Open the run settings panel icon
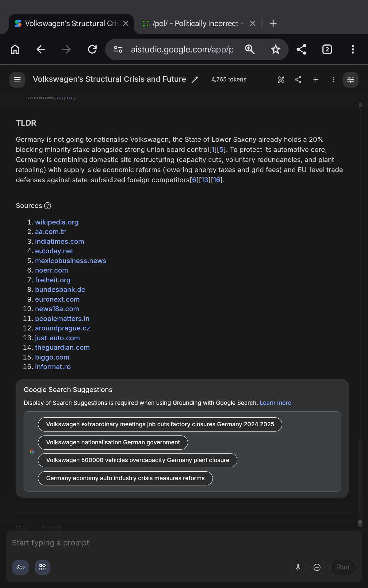The image size is (368, 588). tap(351, 80)
